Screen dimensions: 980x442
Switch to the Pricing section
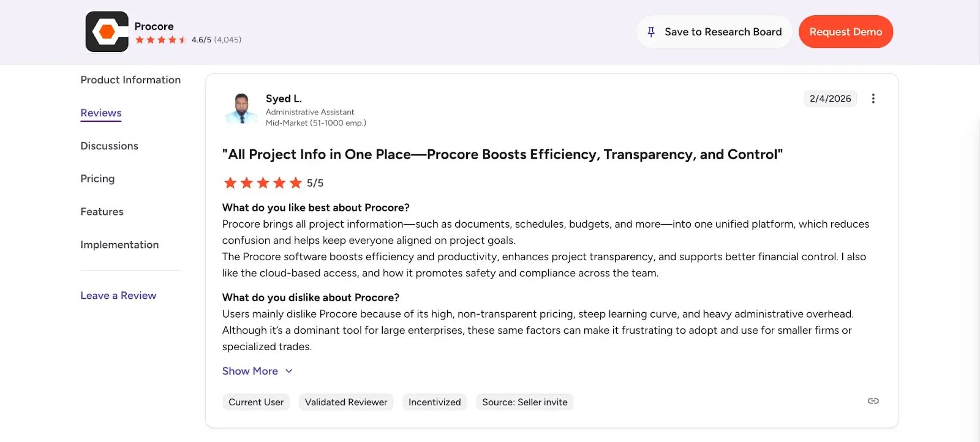click(97, 179)
